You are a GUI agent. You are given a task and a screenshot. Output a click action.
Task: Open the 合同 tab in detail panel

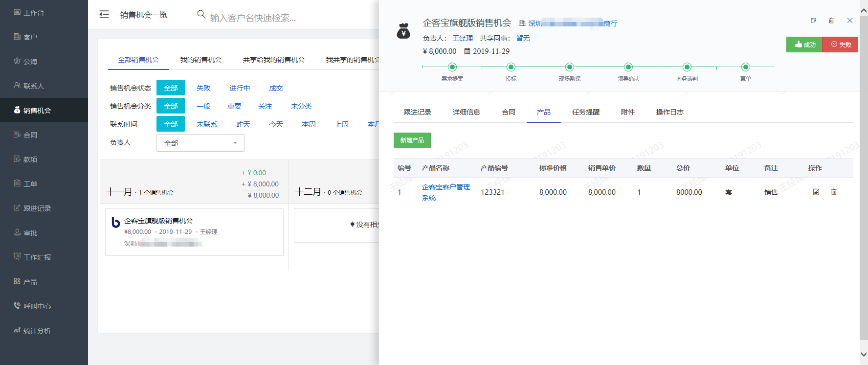coord(509,112)
